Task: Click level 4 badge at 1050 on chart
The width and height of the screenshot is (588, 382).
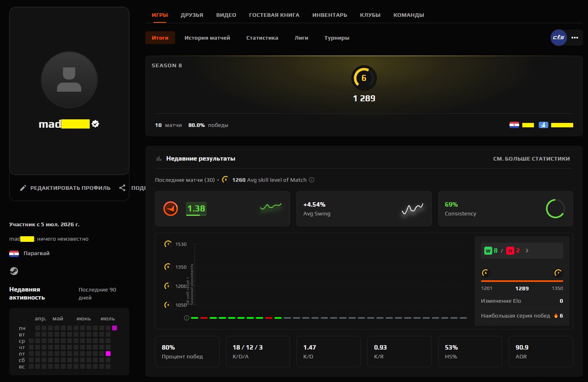Action: click(168, 305)
